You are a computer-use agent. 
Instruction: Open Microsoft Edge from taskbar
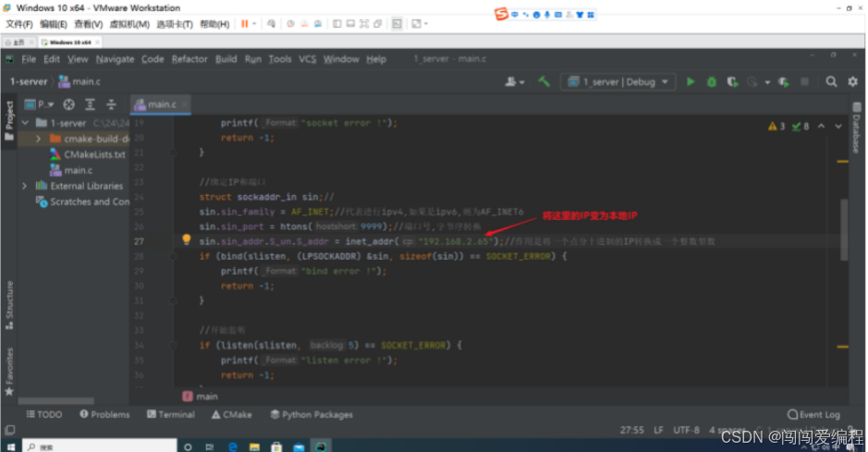233,446
